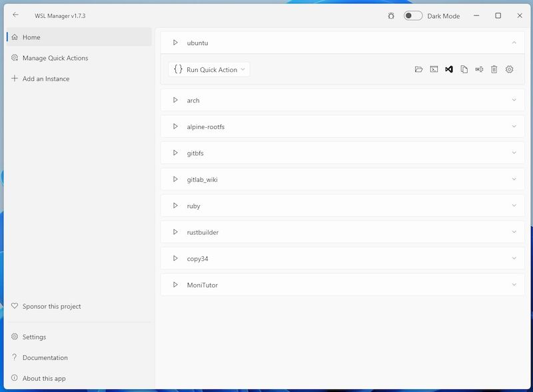Collapse the ubuntu instance details
The image size is (533, 392).
click(x=513, y=42)
